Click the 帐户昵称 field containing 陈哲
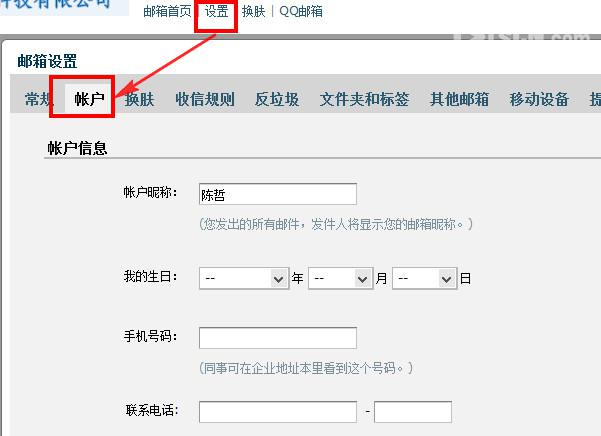This screenshot has height=436, width=601. coord(278,194)
